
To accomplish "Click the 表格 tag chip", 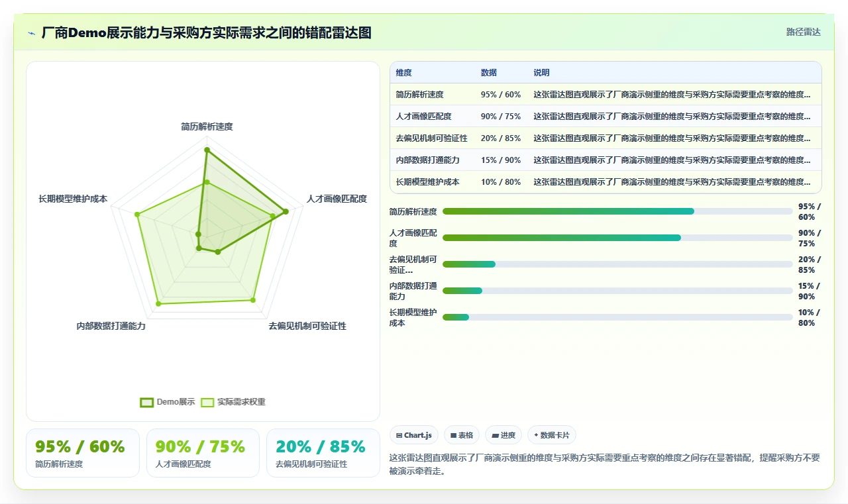I will pos(462,435).
